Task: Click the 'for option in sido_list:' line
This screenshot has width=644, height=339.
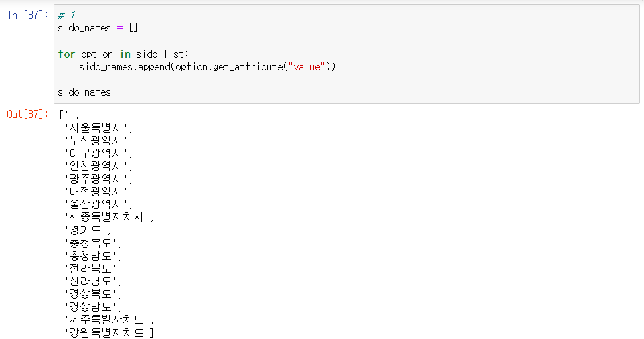Action: point(124,54)
